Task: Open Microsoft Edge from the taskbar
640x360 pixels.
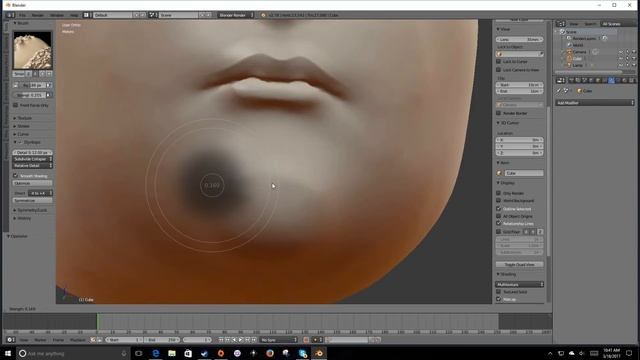Action: pos(156,353)
